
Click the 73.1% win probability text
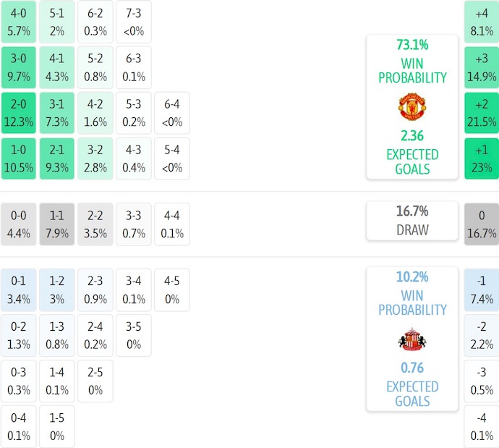coord(411,44)
